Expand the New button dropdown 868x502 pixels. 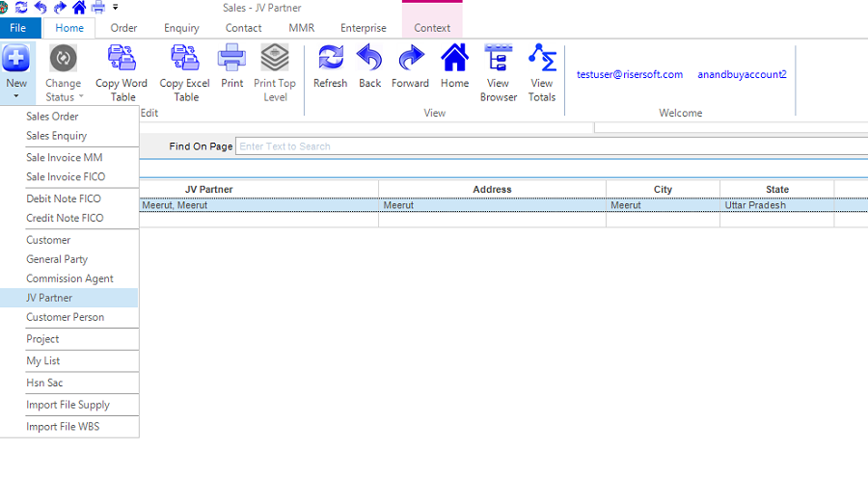[x=16, y=94]
